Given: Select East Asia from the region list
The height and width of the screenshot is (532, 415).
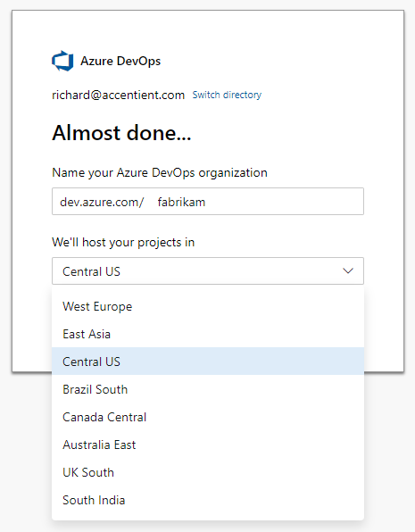Looking at the screenshot, I should [x=208, y=334].
